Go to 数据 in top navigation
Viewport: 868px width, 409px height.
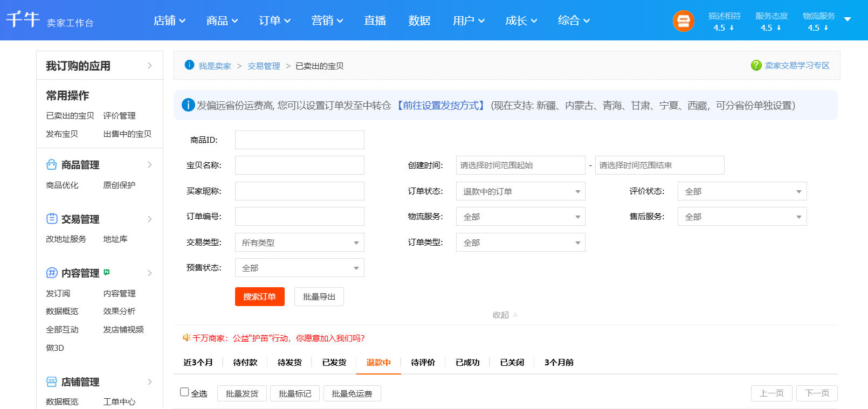click(419, 20)
